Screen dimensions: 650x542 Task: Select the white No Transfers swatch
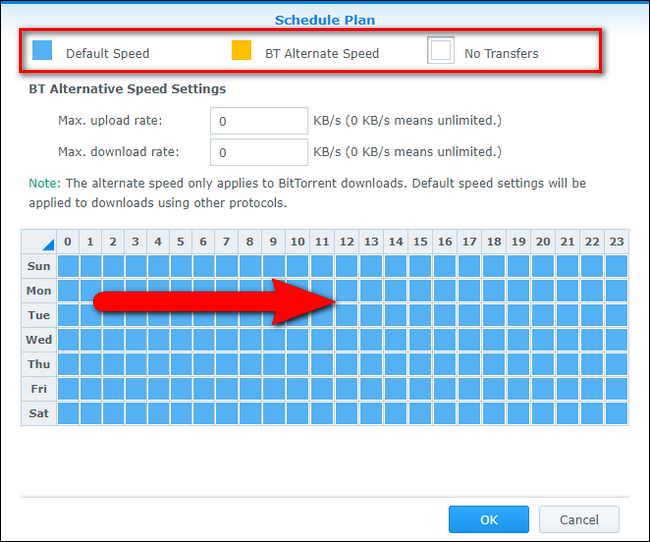coord(441,51)
